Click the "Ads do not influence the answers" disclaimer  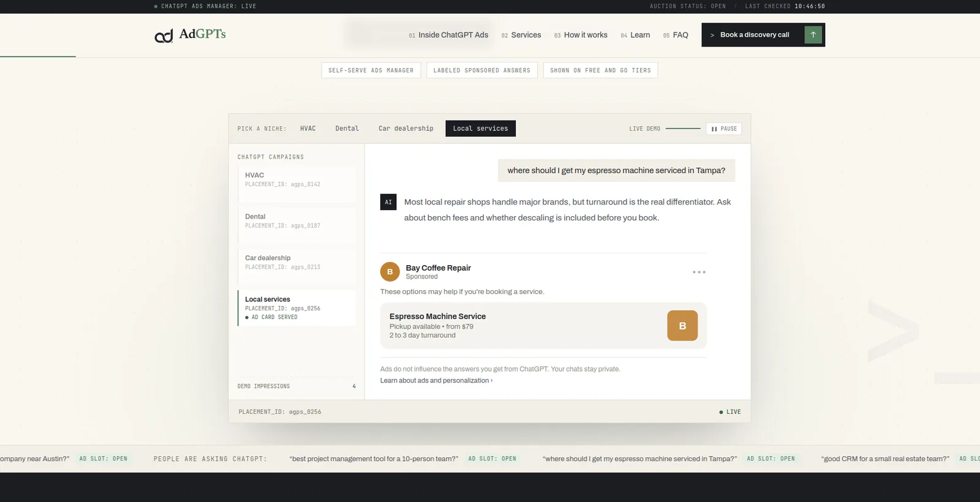500,369
